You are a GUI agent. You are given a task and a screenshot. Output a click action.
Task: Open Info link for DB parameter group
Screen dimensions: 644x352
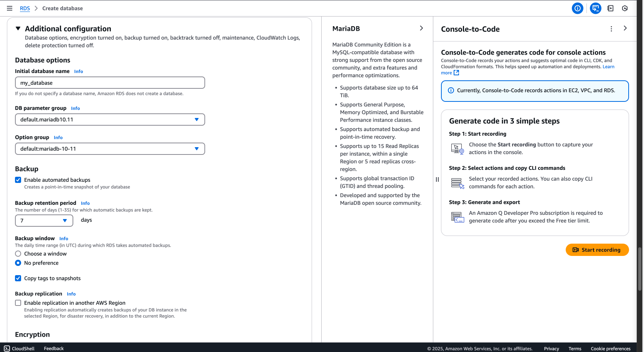[x=75, y=108]
